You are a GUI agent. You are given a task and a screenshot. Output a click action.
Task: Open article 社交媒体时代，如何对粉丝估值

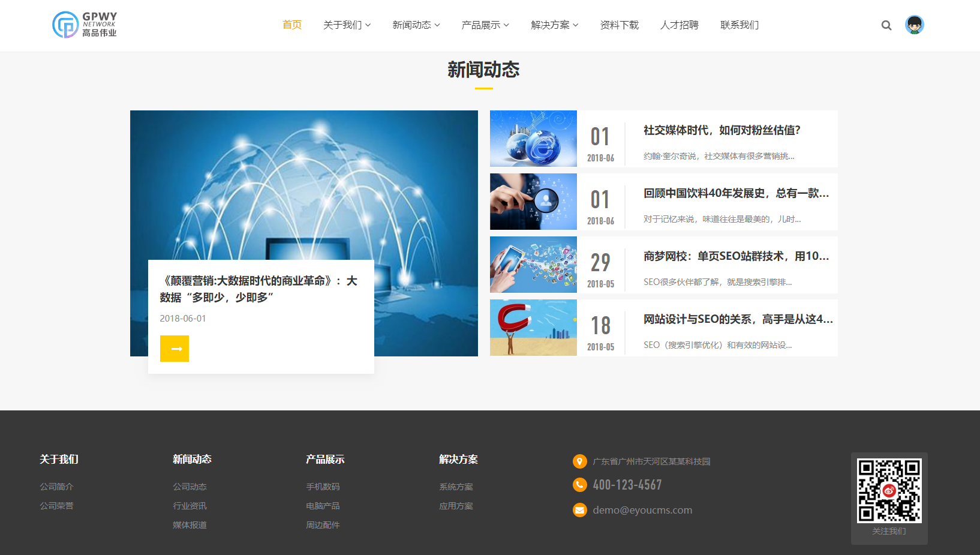722,130
